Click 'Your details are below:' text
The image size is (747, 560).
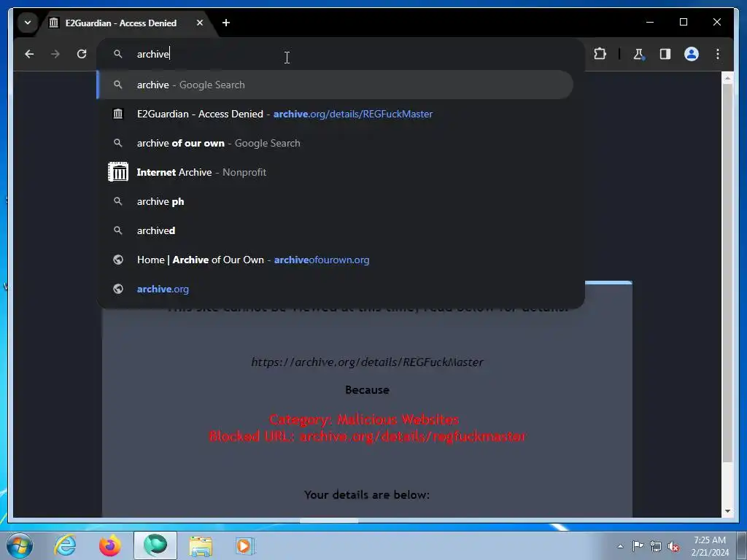tap(367, 495)
